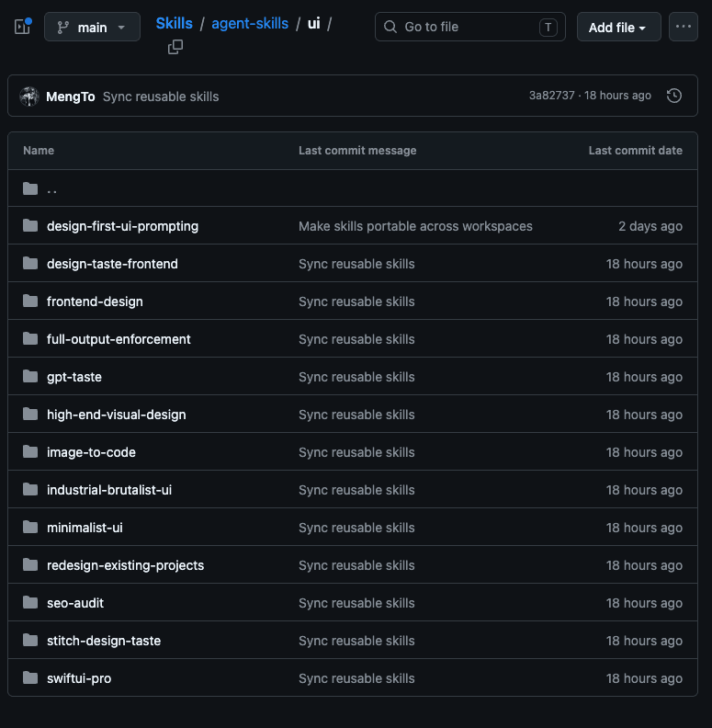The width and height of the screenshot is (712, 728).
Task: Copy path using the copy icon
Action: [175, 47]
